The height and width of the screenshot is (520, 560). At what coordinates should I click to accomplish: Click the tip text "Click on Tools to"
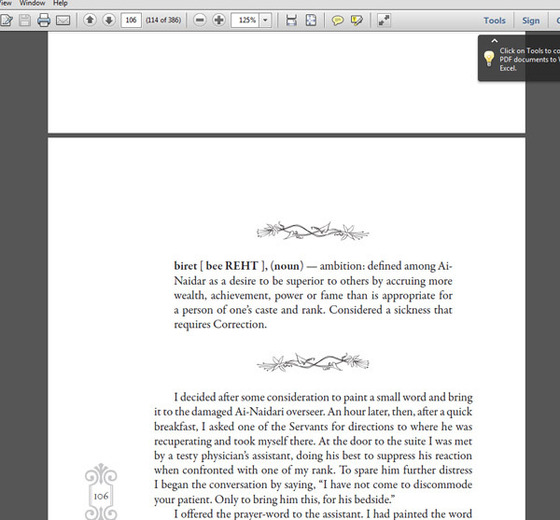[525, 51]
